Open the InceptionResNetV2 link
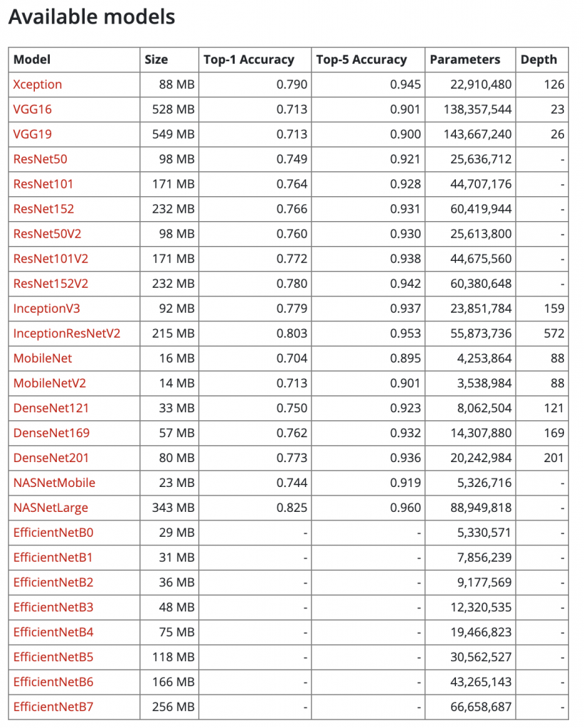The width and height of the screenshot is (584, 728). (67, 334)
